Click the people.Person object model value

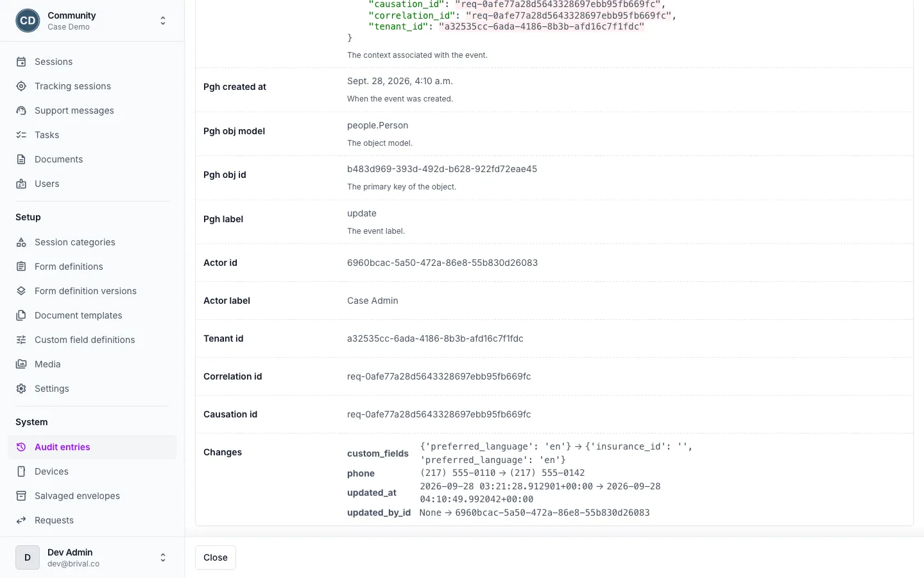click(x=378, y=125)
